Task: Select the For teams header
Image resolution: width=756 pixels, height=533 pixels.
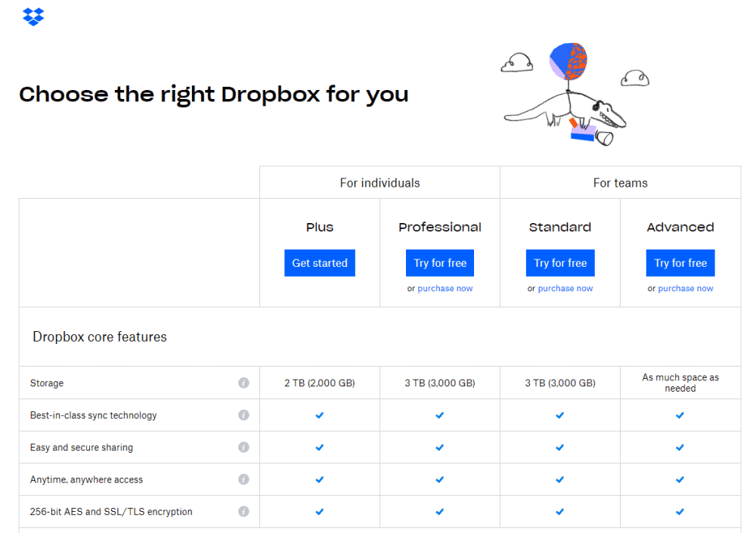Action: point(621,183)
